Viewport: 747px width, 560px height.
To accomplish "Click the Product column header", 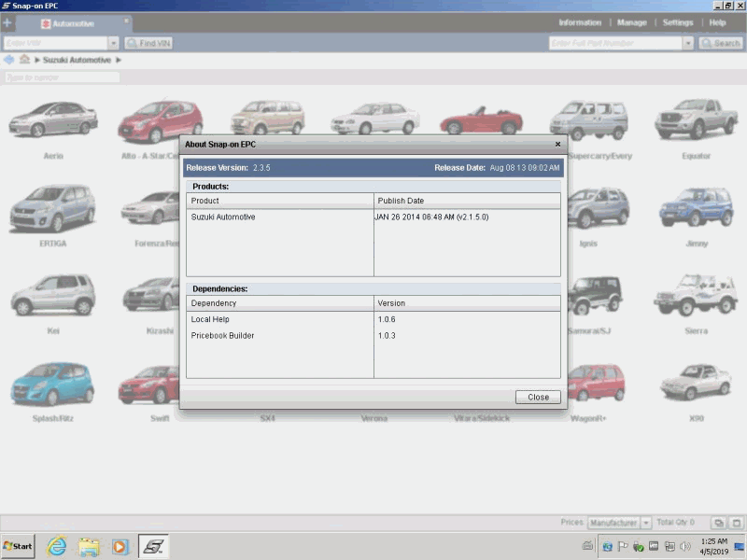I will tap(279, 201).
